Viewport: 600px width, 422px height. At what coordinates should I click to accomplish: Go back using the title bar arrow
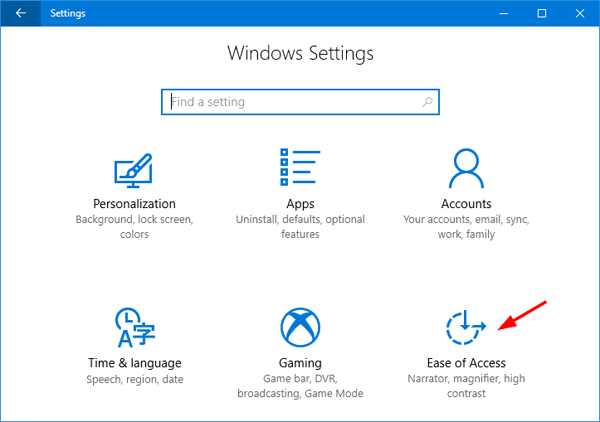click(21, 14)
